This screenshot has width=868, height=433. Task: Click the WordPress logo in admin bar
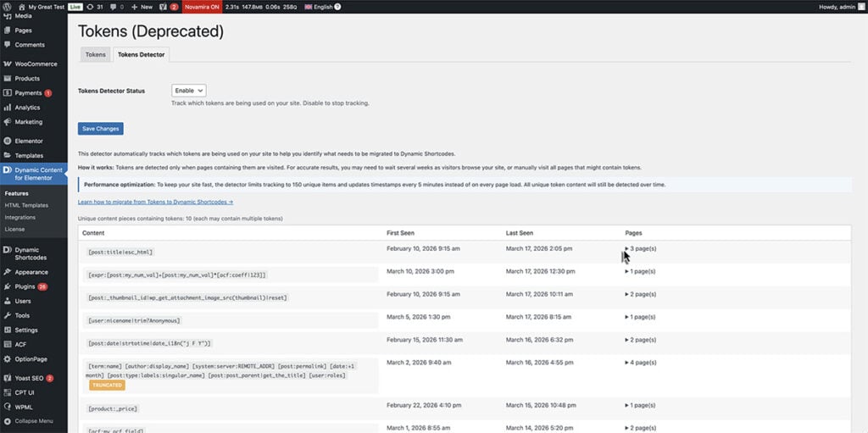(8, 6)
